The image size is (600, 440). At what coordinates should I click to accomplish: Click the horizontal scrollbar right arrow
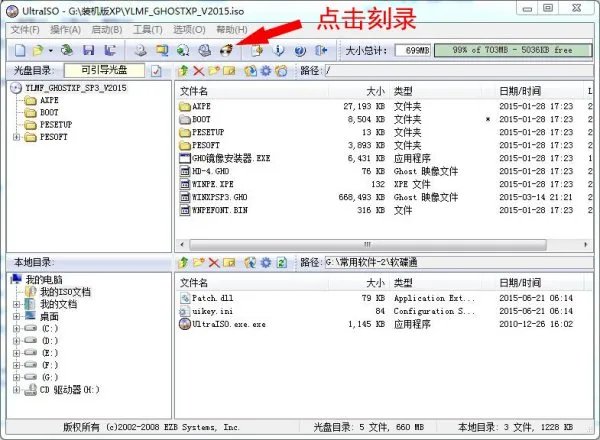tap(586, 244)
